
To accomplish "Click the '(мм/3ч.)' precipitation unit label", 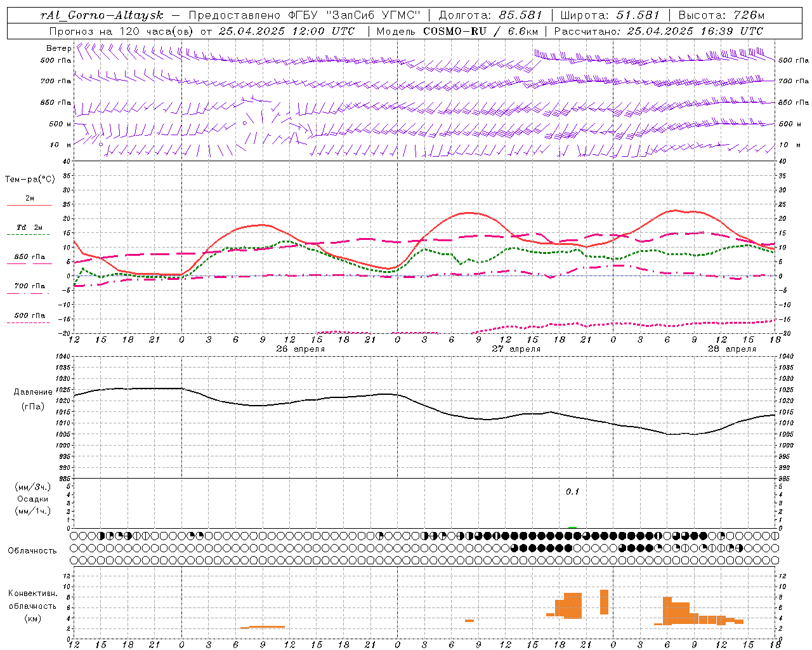I will click(33, 487).
